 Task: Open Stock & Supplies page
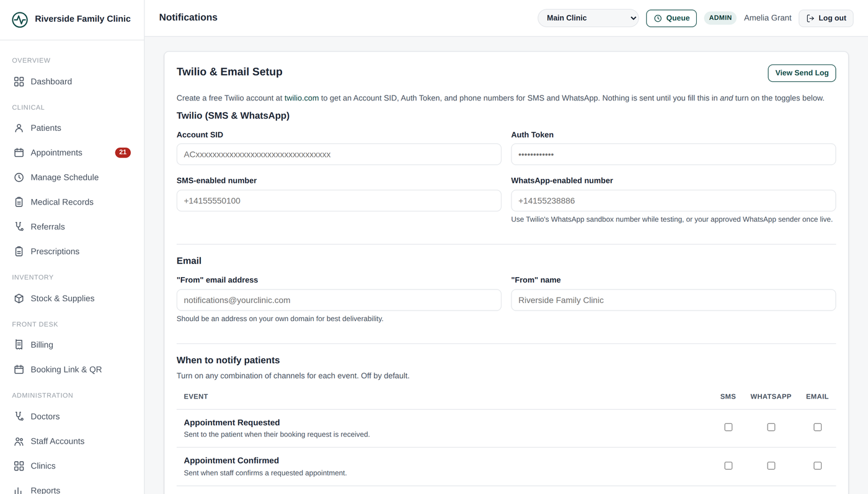coord(72,298)
